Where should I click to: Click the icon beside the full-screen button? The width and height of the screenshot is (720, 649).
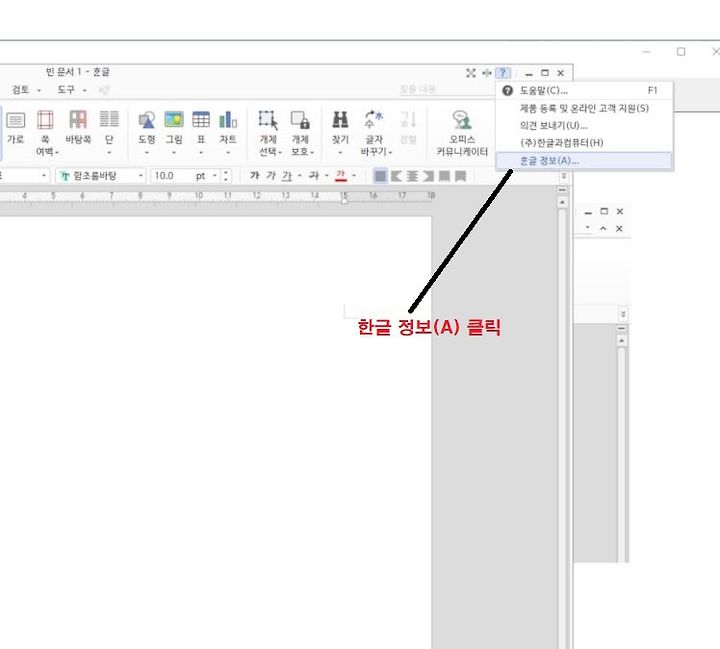coord(487,73)
